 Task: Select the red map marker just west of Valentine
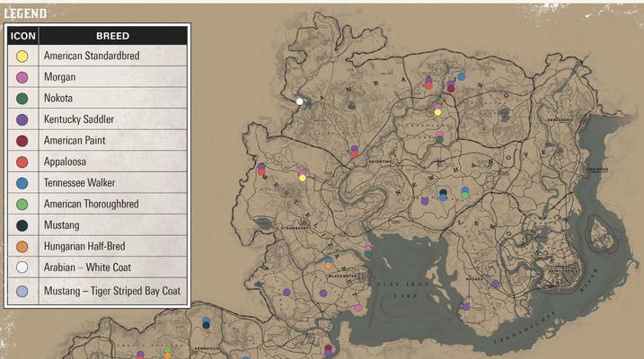point(355,154)
